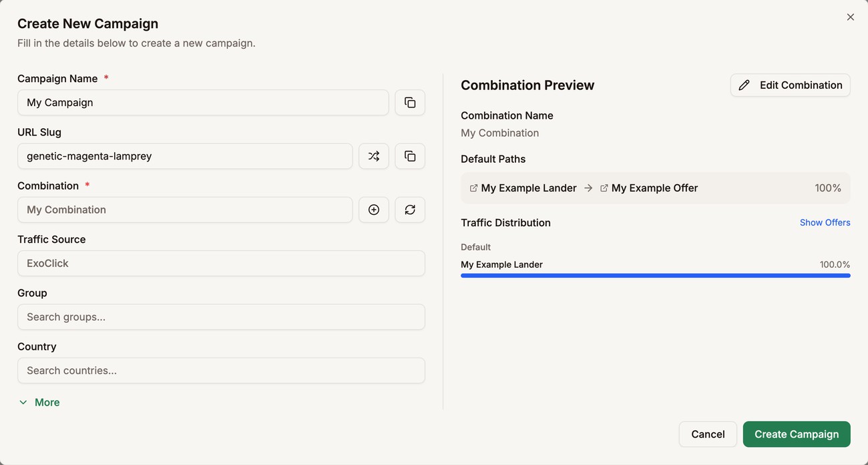Screen dimensions: 868x465
Task: Click the 100% default path weight
Action: coord(828,188)
